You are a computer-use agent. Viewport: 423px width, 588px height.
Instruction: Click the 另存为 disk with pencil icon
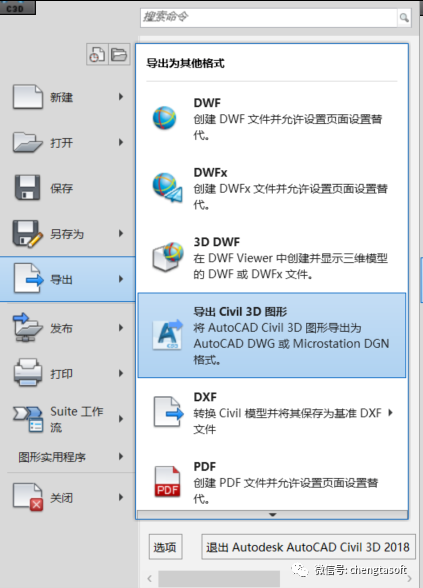click(x=28, y=233)
